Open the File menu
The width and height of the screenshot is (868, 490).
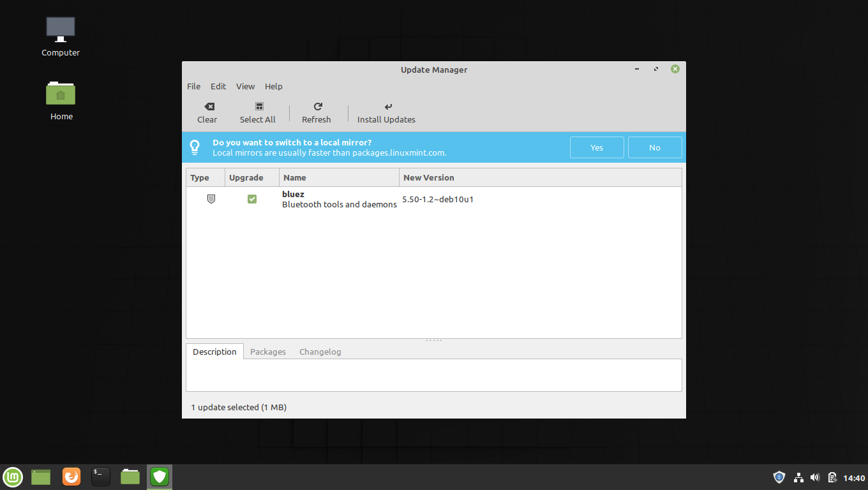pyautogui.click(x=193, y=86)
